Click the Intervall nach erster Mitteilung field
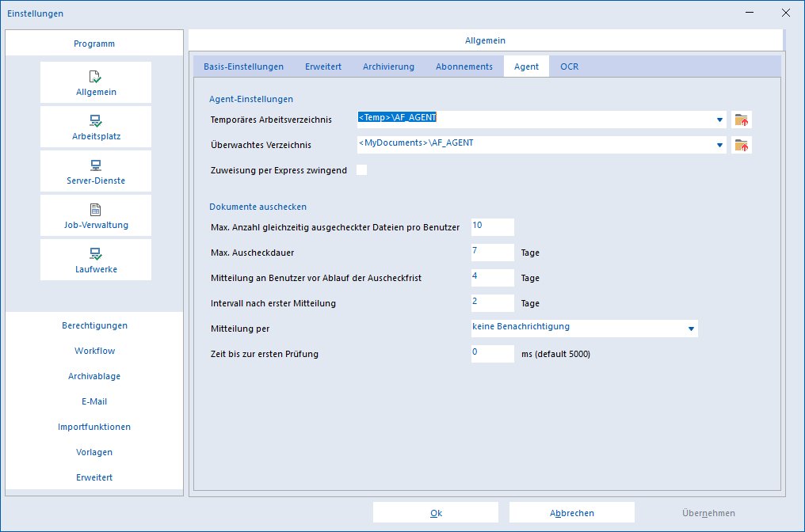805x532 pixels. click(492, 302)
